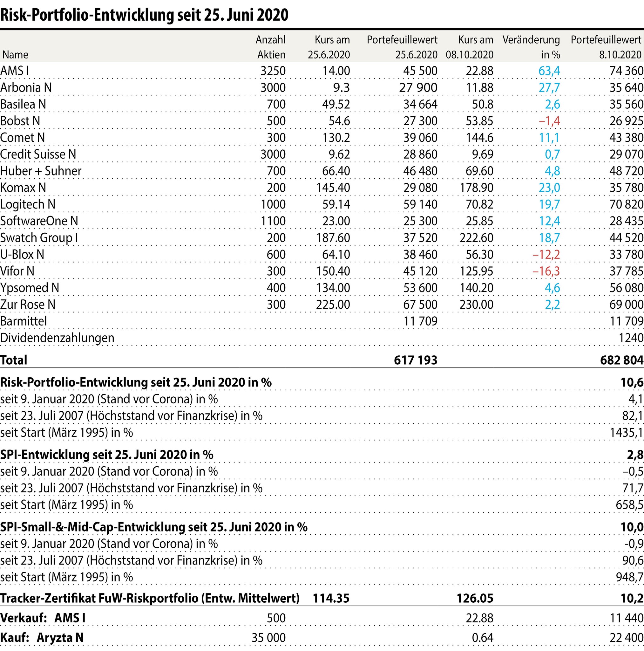Screen dimensions: 644x651
Task: Click the AMS I row name
Action: tap(15, 71)
